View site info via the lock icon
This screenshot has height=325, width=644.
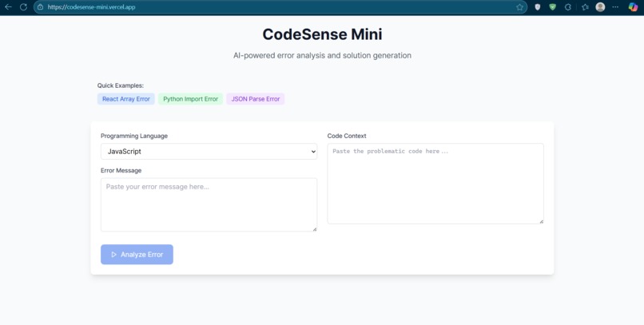(x=40, y=7)
